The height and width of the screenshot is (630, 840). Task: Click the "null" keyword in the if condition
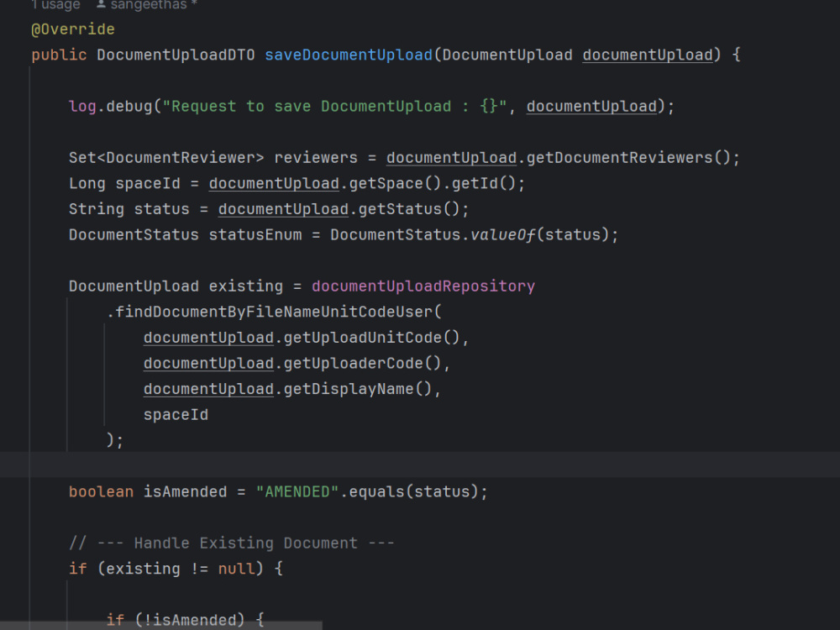coord(236,569)
